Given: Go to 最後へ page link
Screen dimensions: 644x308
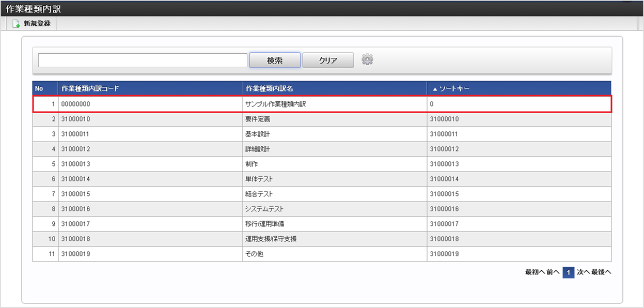Looking at the screenshot, I should point(601,272).
